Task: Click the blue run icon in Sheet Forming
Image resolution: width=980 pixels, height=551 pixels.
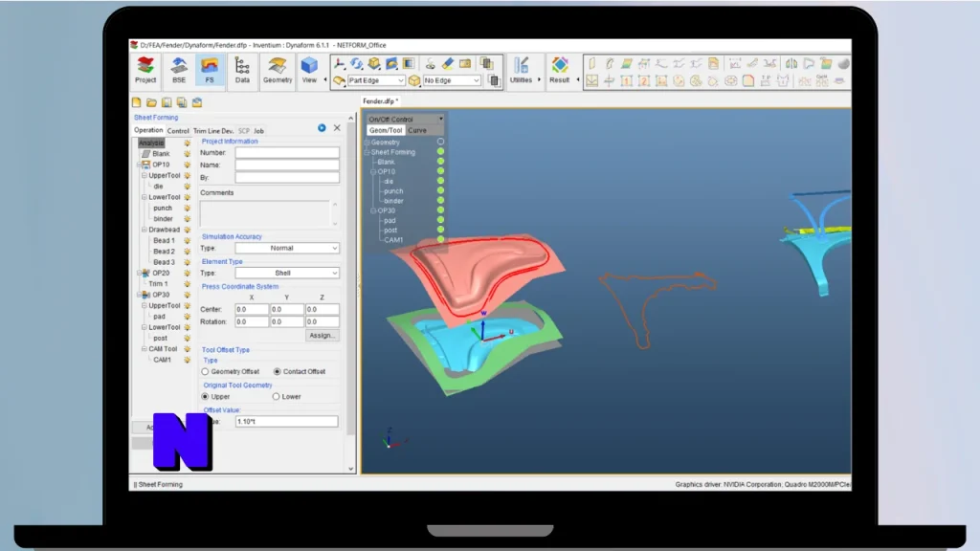Action: tap(322, 128)
